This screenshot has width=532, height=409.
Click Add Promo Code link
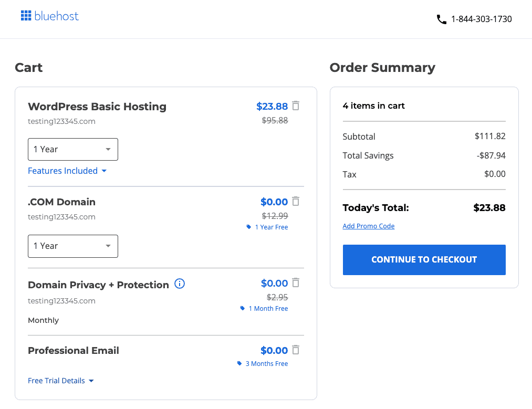[x=368, y=226]
